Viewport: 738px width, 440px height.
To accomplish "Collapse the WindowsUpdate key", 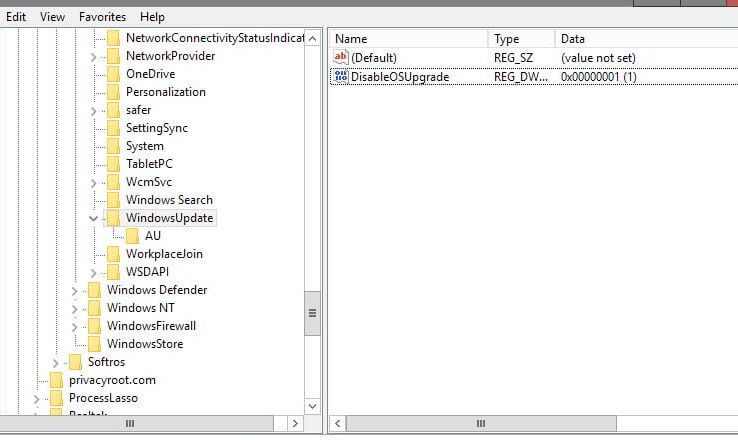I will [93, 218].
